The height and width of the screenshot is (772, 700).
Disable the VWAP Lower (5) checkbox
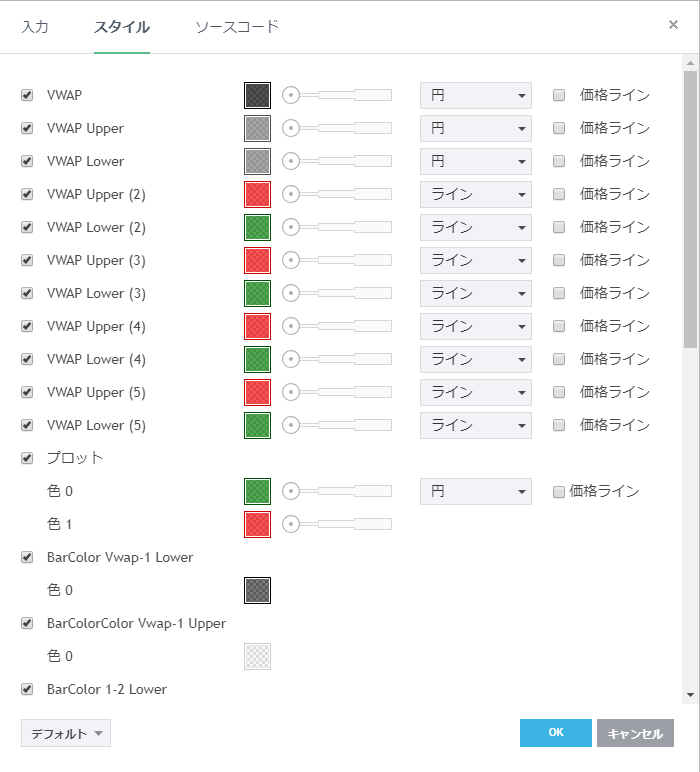click(27, 425)
